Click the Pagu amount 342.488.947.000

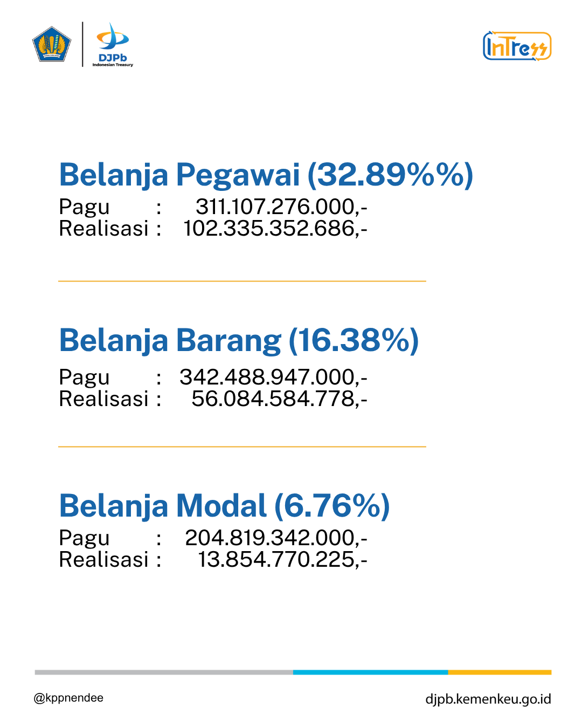point(274,377)
